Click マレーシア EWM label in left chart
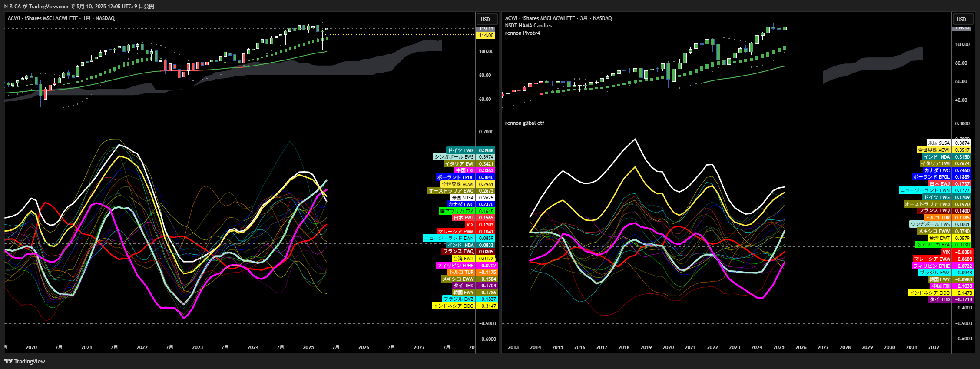 click(x=456, y=232)
